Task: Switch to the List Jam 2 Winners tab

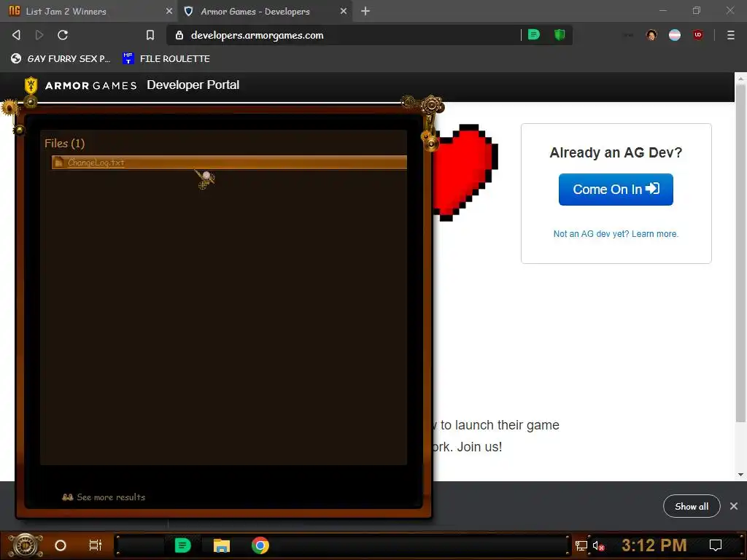Action: [88, 11]
